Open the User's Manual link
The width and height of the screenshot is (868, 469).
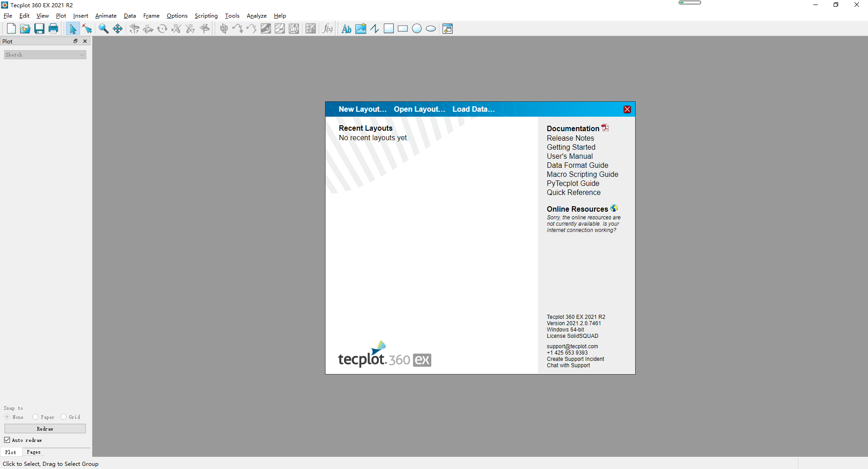570,156
